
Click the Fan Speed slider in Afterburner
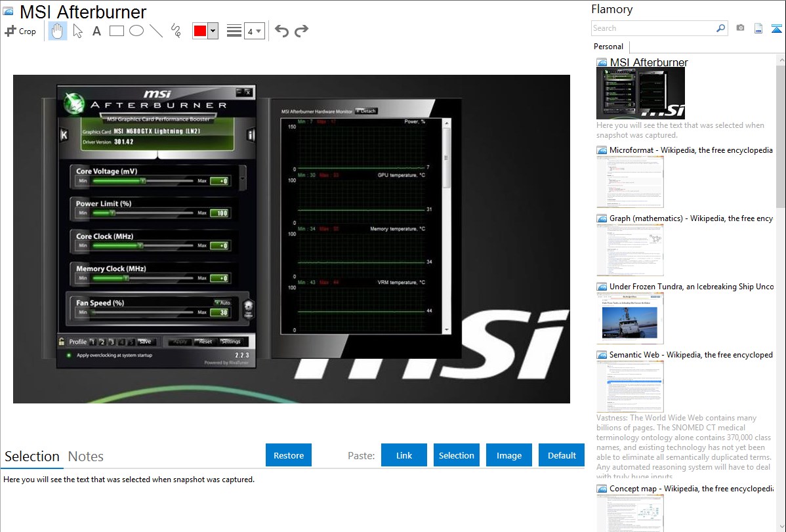[x=143, y=312]
